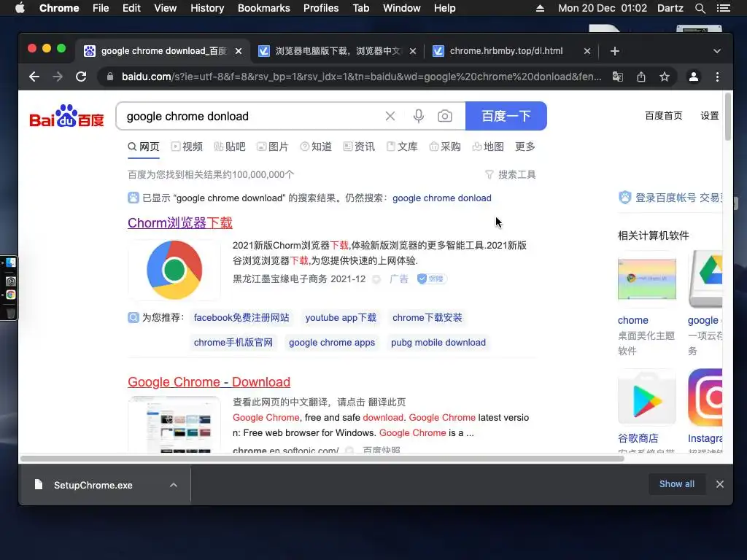Image resolution: width=747 pixels, height=560 pixels.
Task: Open the 设置 settings link
Action: (x=709, y=116)
